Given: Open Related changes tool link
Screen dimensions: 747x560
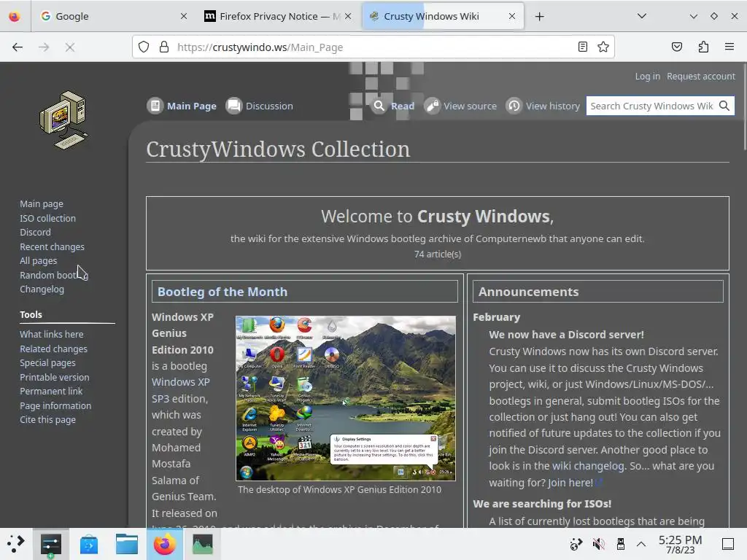Looking at the screenshot, I should coord(53,349).
